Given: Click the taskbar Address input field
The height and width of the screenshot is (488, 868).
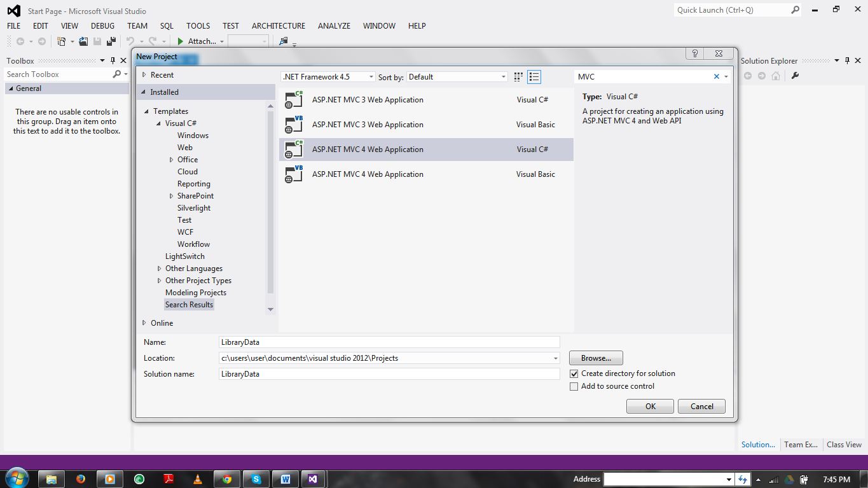Looking at the screenshot, I should point(664,479).
